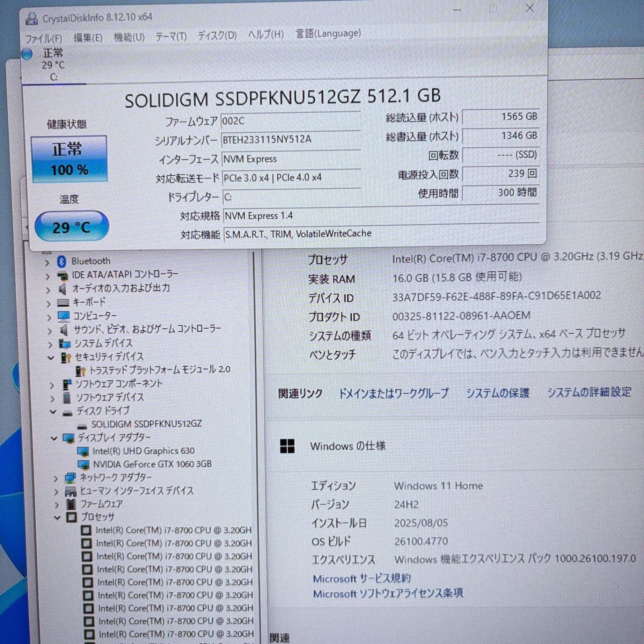The image size is (644, 644).
Task: Expand the ソフトウェア コンポーネント node
Action: click(x=52, y=386)
